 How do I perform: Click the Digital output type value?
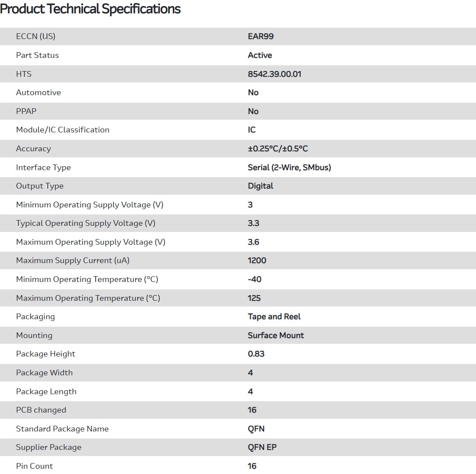click(x=260, y=186)
